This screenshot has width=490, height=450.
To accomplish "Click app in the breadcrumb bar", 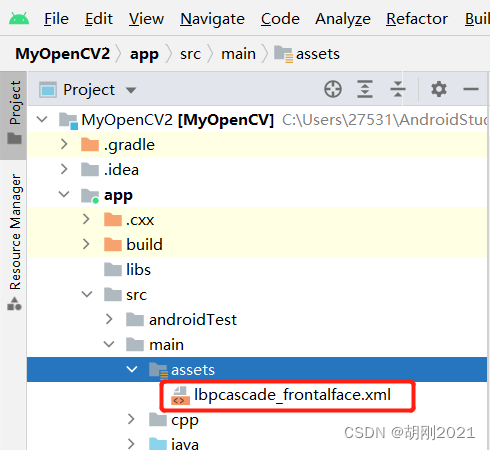I will click(144, 54).
